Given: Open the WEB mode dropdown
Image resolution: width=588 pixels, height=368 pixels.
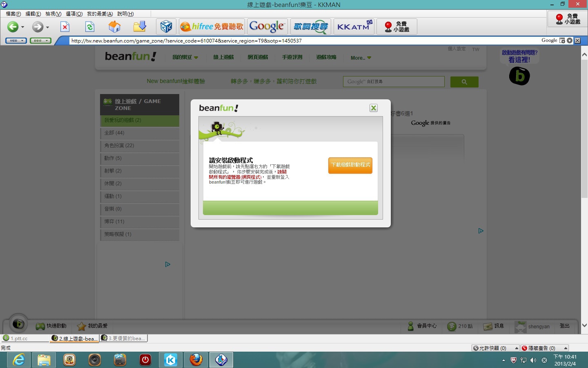Looking at the screenshot, I should pyautogui.click(x=16, y=40).
